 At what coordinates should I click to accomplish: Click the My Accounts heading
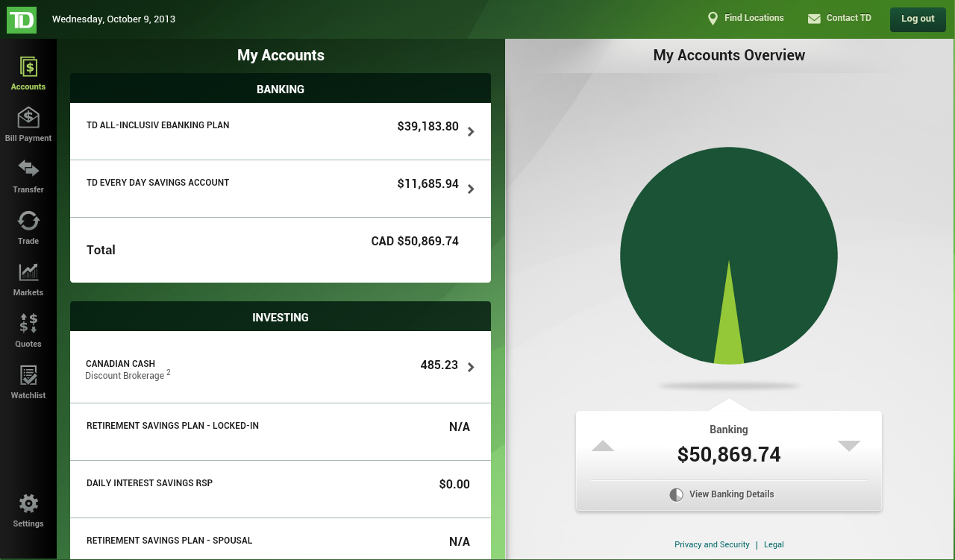coord(281,55)
